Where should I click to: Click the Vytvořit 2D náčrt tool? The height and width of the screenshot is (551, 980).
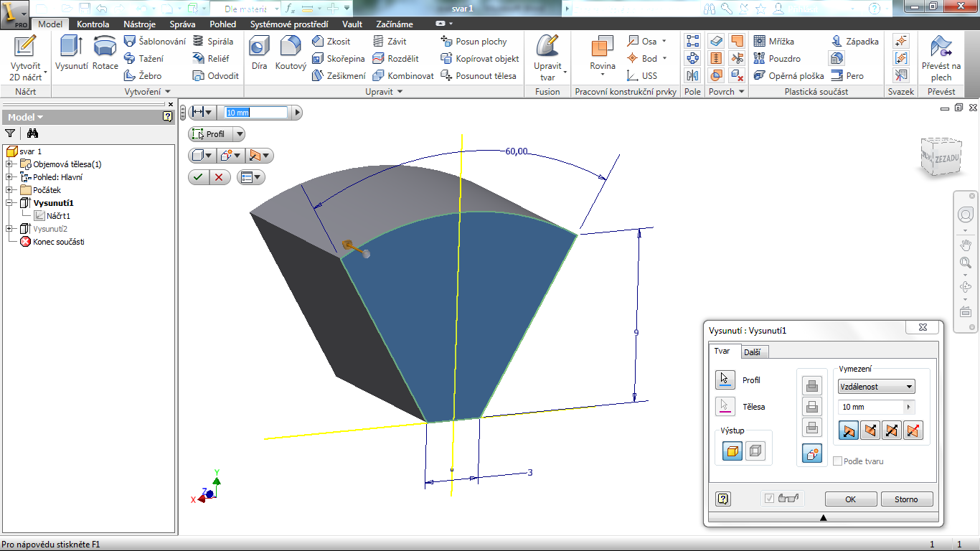(25, 57)
